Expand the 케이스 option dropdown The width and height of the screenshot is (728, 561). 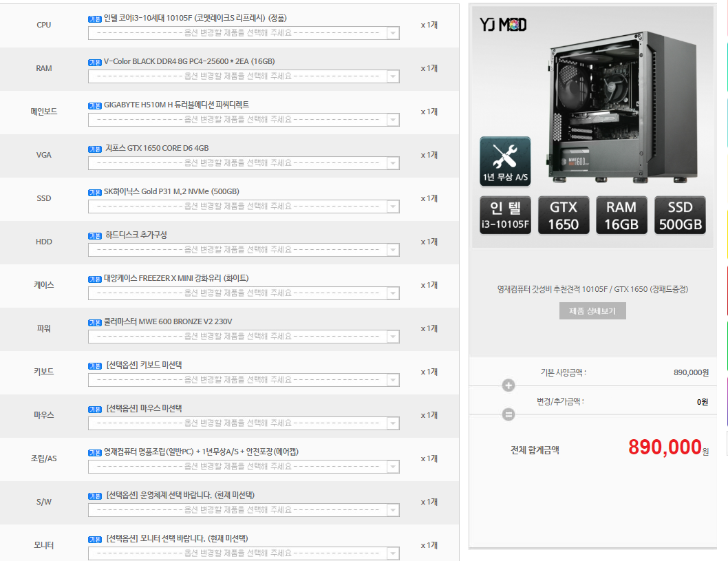[x=244, y=293]
